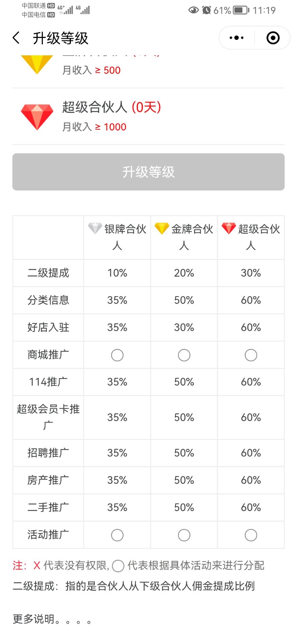Open the three-dots mini program menu
This screenshot has height=644, width=297.
coord(237,38)
